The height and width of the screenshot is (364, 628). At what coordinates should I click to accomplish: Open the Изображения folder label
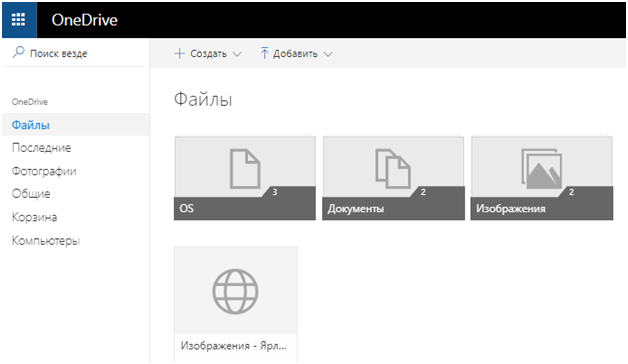click(x=511, y=209)
